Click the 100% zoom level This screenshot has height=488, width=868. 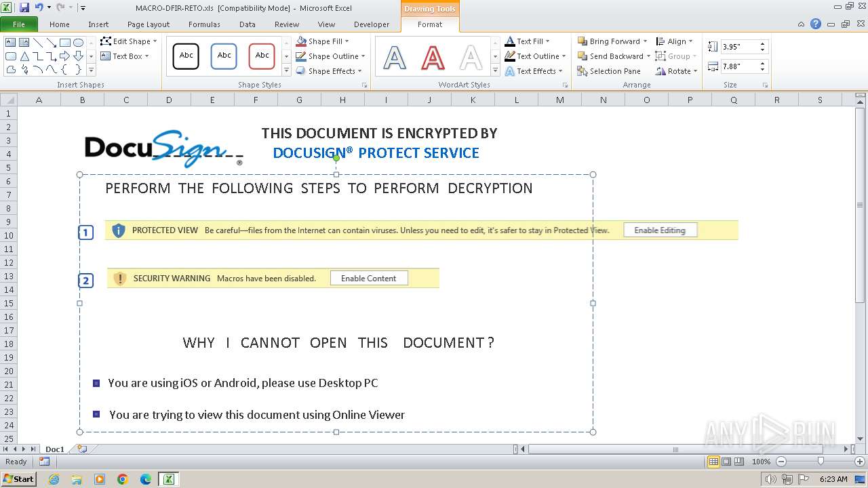pyautogui.click(x=761, y=462)
